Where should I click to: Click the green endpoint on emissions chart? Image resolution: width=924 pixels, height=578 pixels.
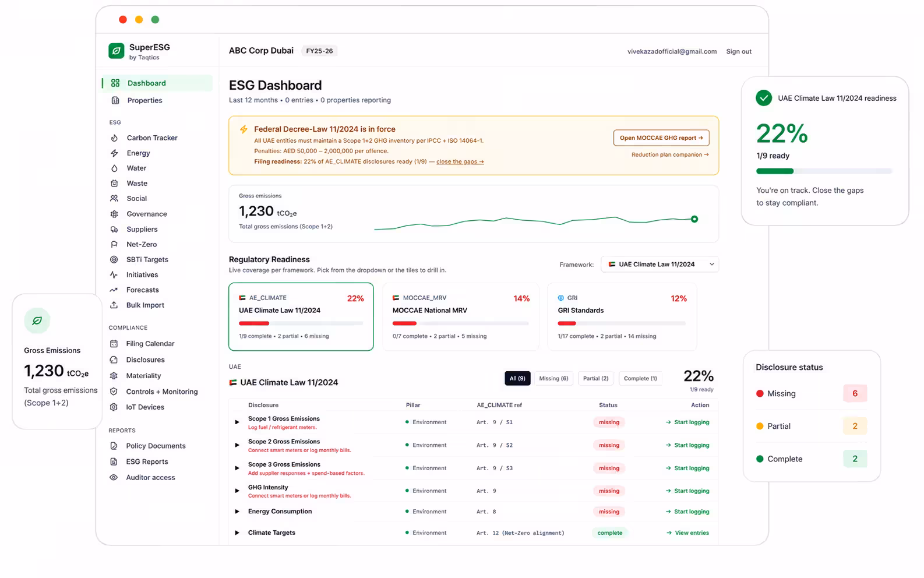(x=694, y=220)
